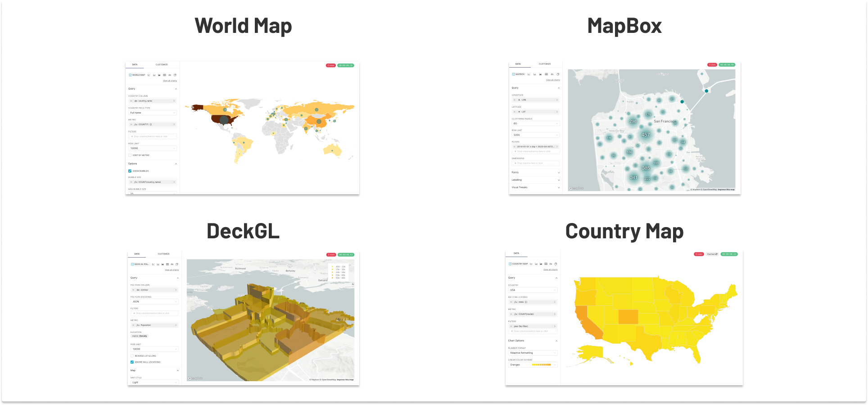
Task: Open Number Format dropdown Adaptive formatting
Action: click(533, 353)
